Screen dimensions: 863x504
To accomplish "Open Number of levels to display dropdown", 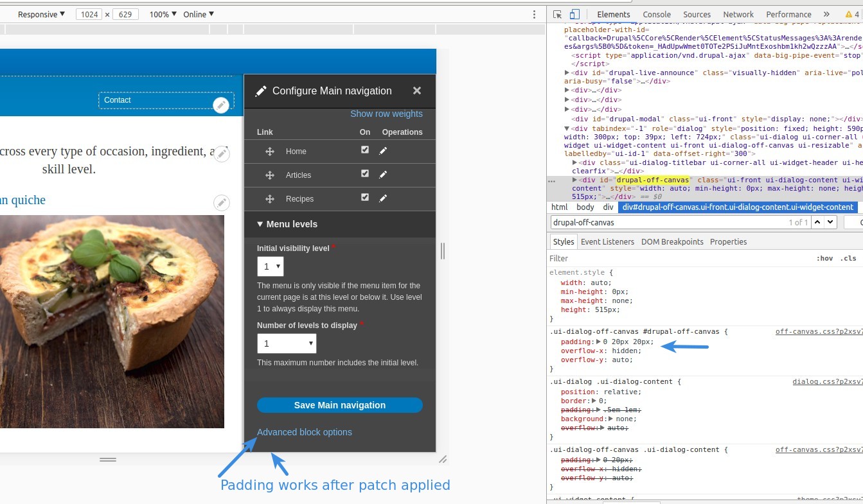I will 287,343.
